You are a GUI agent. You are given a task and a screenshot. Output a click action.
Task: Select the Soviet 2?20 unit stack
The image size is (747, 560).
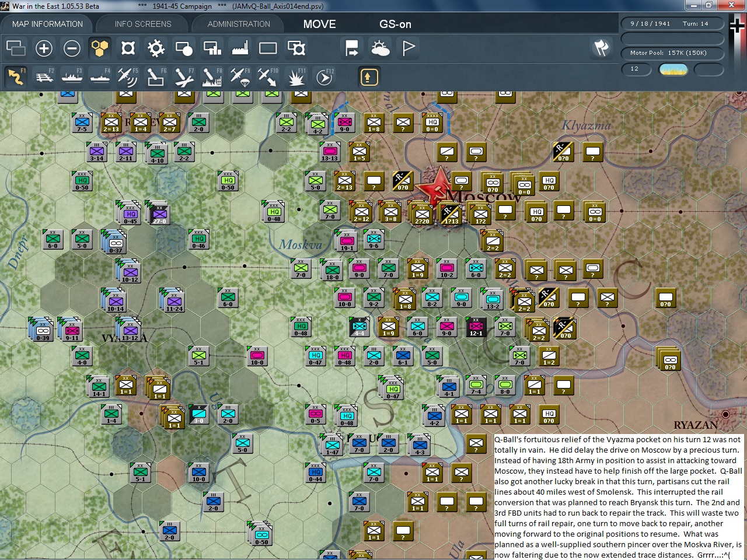click(x=421, y=213)
